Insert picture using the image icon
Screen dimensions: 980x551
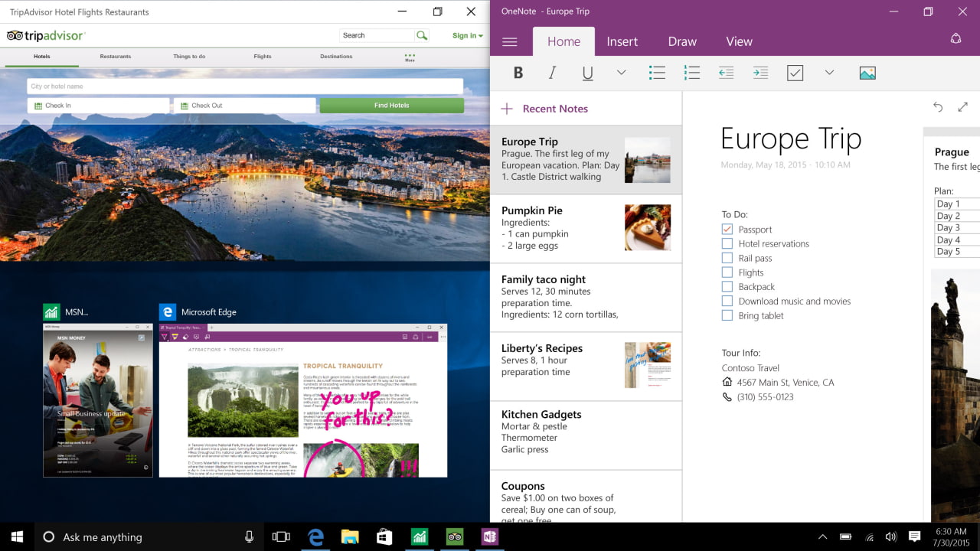pos(867,73)
